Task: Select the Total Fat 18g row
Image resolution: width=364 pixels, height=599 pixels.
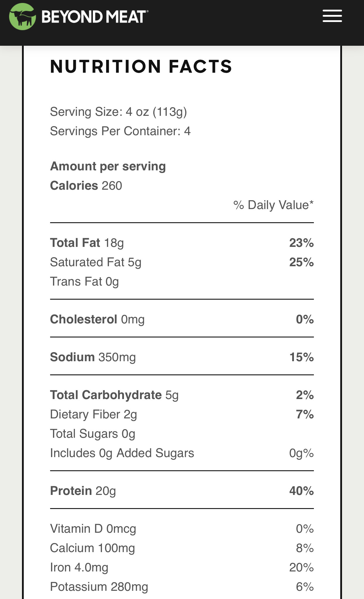Action: click(x=182, y=243)
